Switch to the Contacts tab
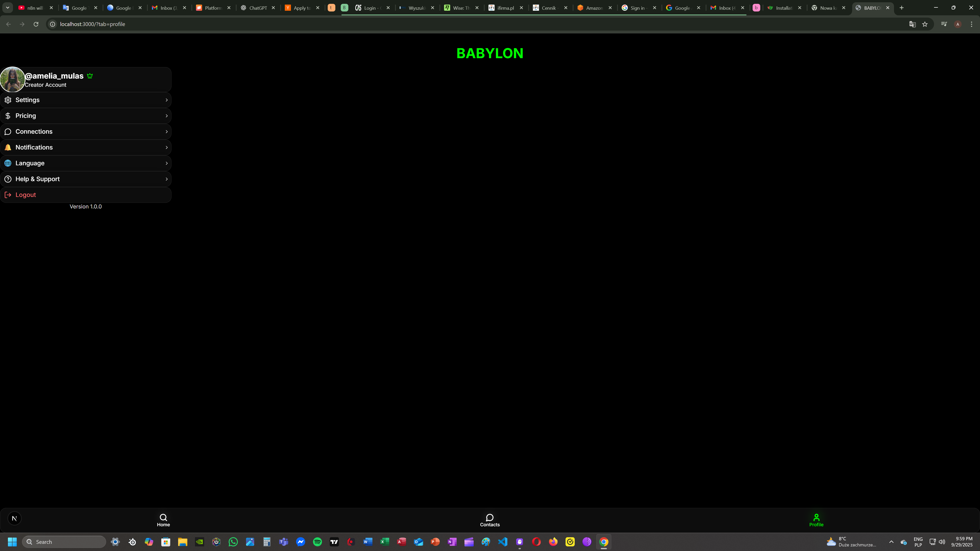Screen dimensions: 980x551 [490, 520]
